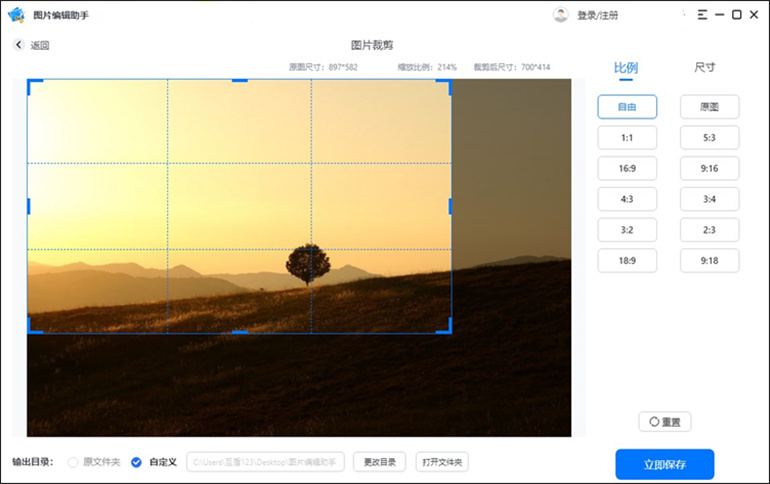Screen dimensions: 770x484
Task: Click the right edge crop handle
Action: pyautogui.click(x=450, y=206)
